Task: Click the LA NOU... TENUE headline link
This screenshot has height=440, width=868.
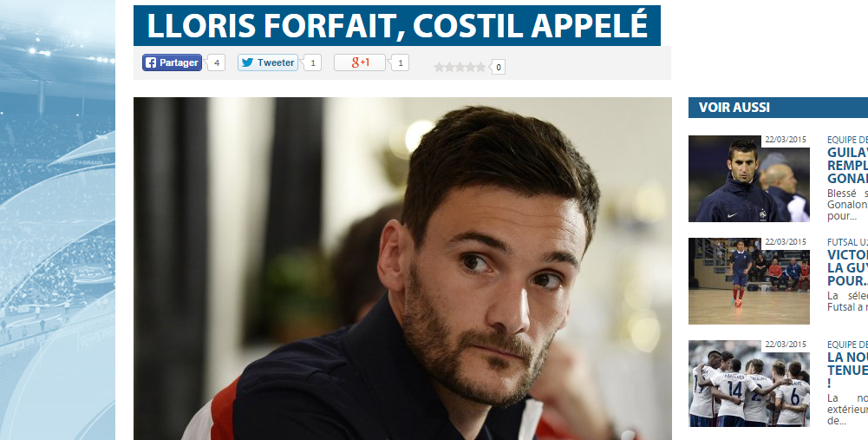Action: (x=847, y=371)
